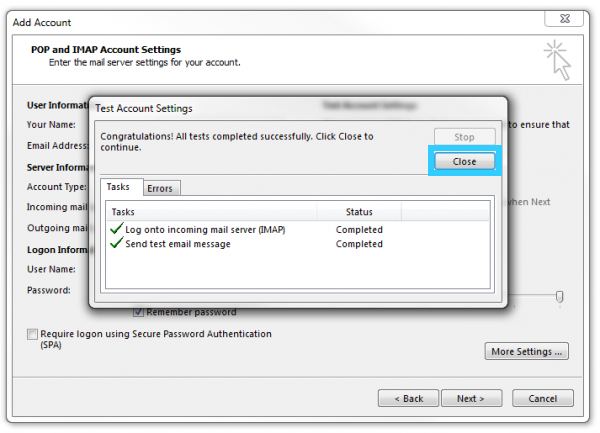Select the Log onto incoming mail server row text
Viewport: 600px width, 433px height.
[205, 230]
